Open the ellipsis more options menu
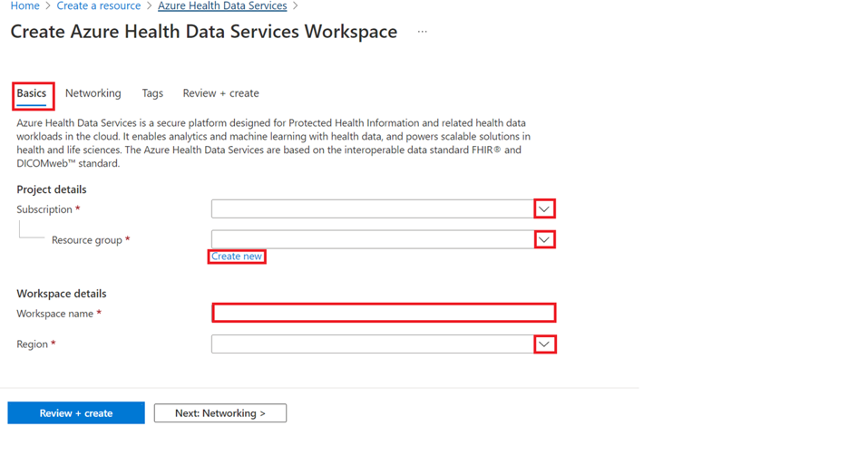 (422, 32)
